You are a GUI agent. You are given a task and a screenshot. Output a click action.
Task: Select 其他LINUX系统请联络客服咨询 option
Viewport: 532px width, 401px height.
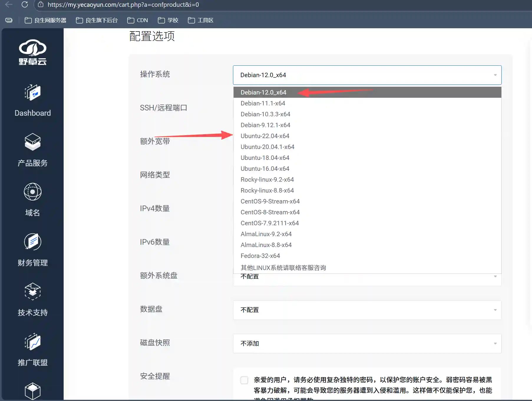pyautogui.click(x=367, y=268)
